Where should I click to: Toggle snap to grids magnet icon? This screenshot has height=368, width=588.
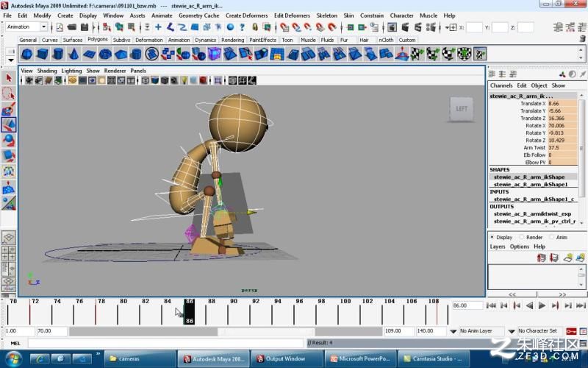pyautogui.click(x=284, y=27)
